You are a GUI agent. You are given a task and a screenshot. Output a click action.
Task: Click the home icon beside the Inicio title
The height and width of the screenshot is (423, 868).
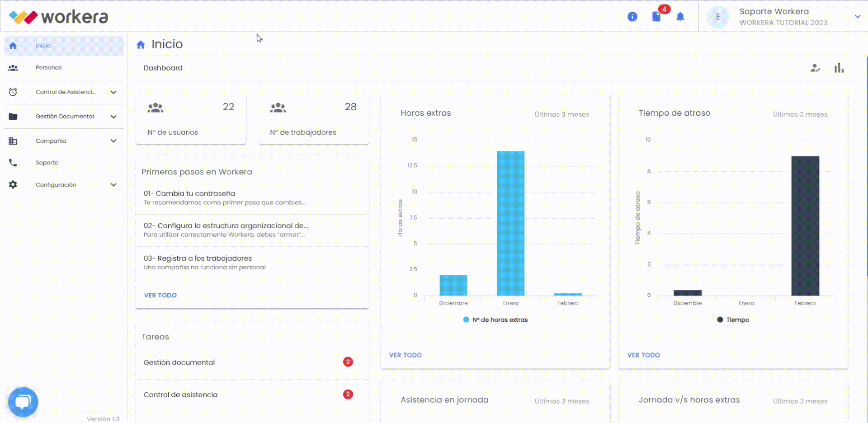pos(141,44)
